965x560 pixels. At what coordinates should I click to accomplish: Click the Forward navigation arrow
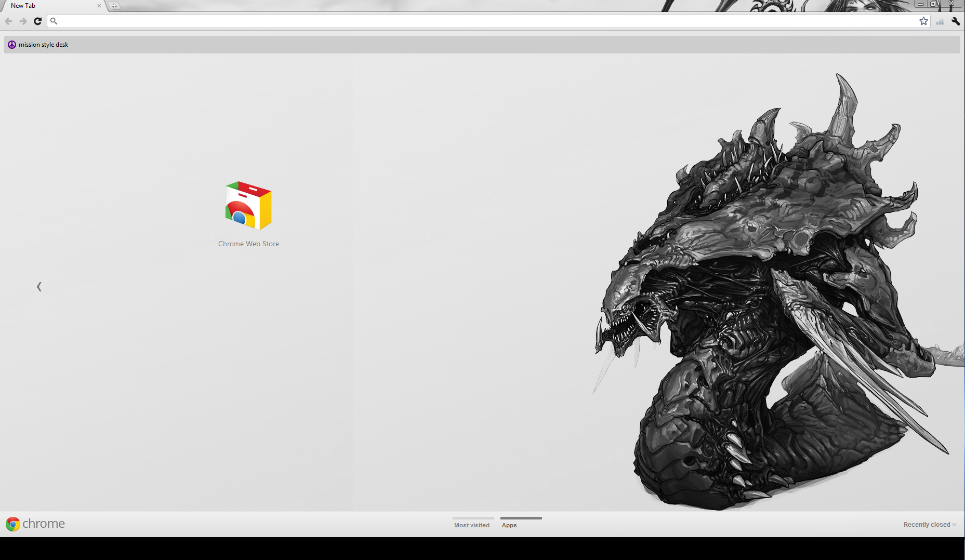click(23, 21)
